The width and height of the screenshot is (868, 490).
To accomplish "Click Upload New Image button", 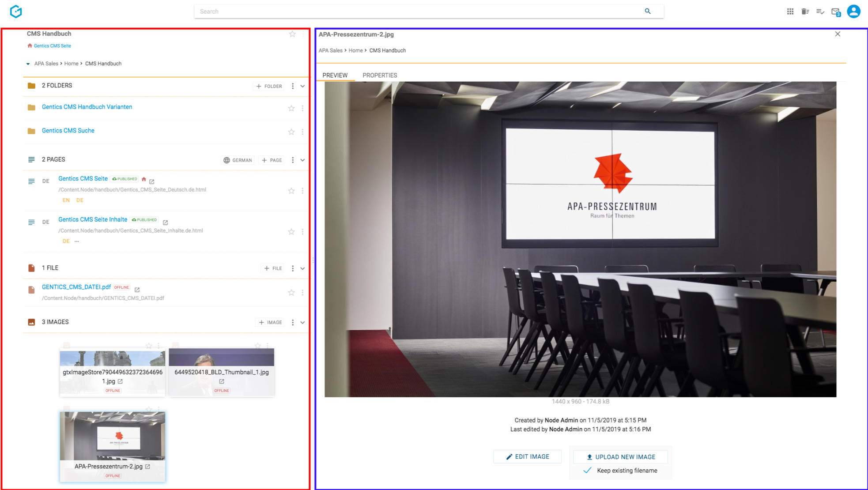I will point(620,456).
